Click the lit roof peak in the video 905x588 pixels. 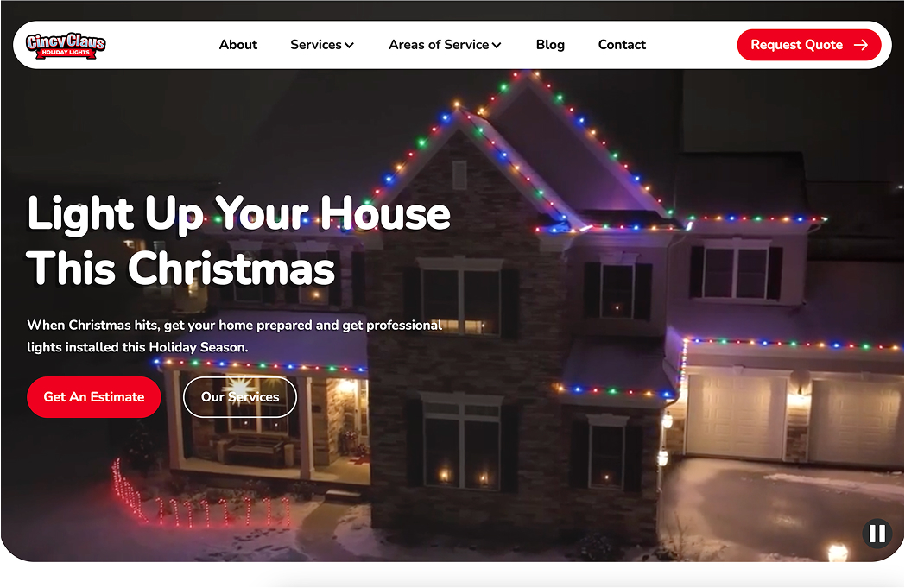click(527, 86)
